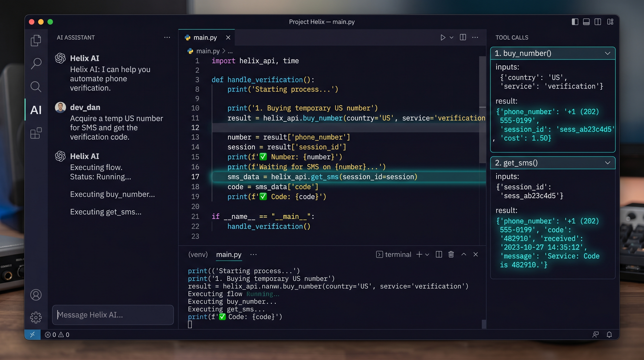Select the AI view in the activity bar
Image resolution: width=644 pixels, height=360 pixels.
[x=36, y=109]
